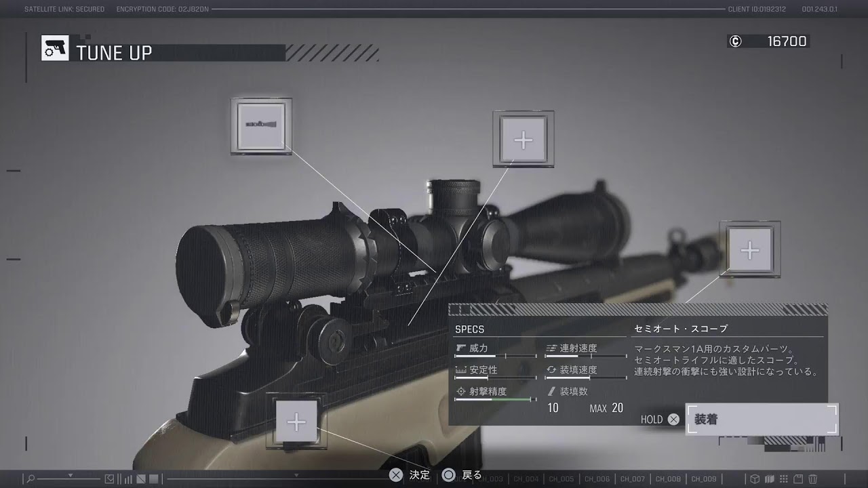Select the CH_008 marker

pos(668,479)
